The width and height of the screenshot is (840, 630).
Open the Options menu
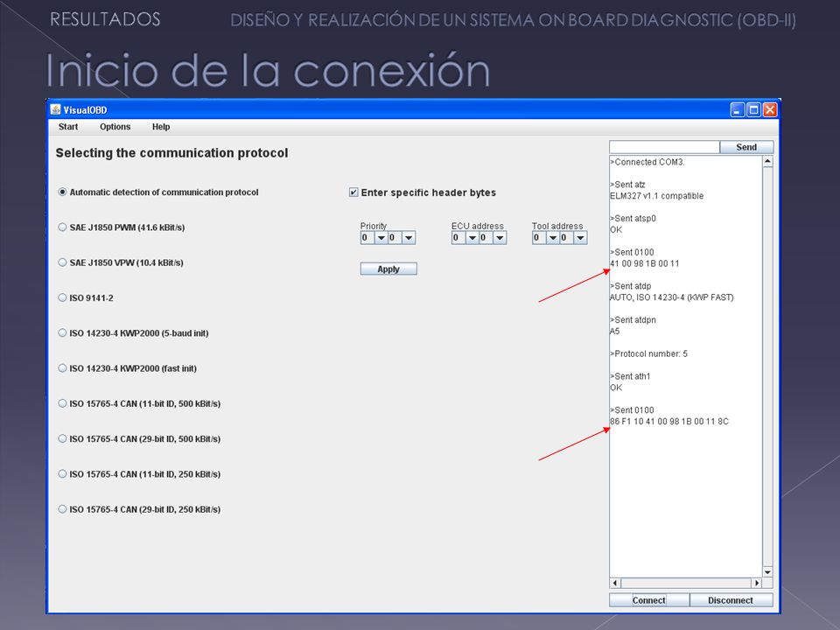[115, 127]
